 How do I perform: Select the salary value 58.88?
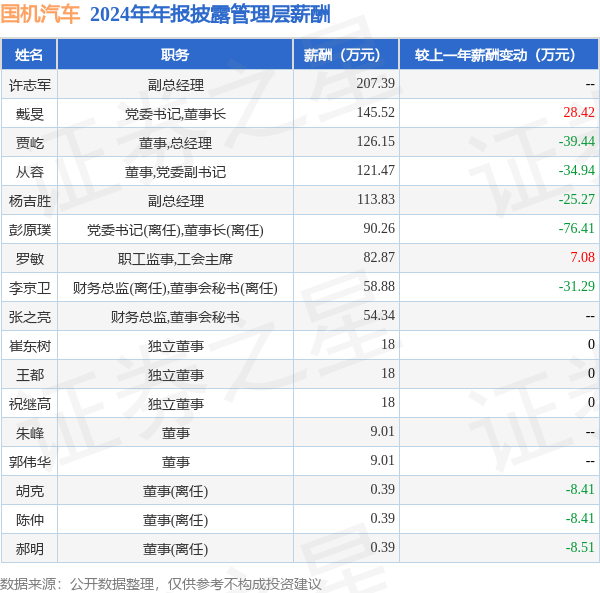[379, 287]
